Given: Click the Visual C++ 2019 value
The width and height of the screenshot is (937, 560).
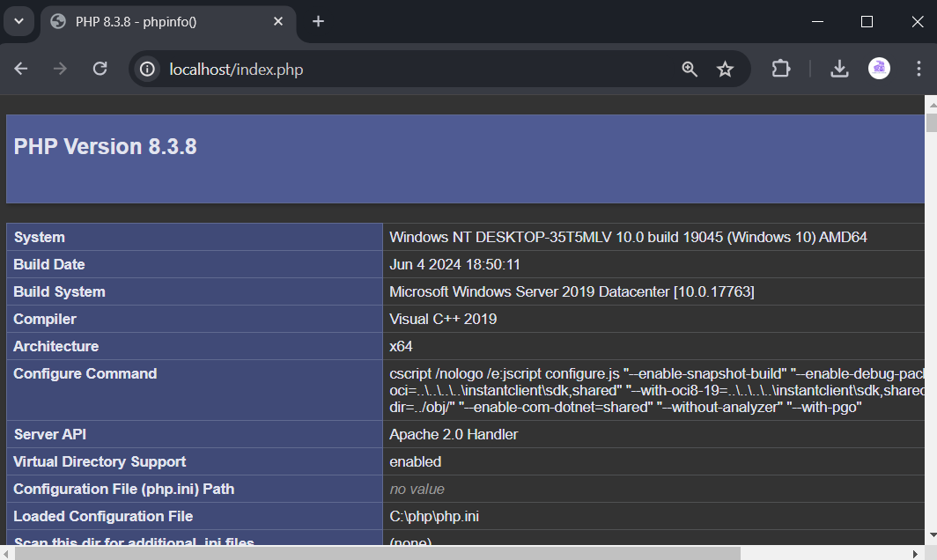Looking at the screenshot, I should click(x=443, y=319).
